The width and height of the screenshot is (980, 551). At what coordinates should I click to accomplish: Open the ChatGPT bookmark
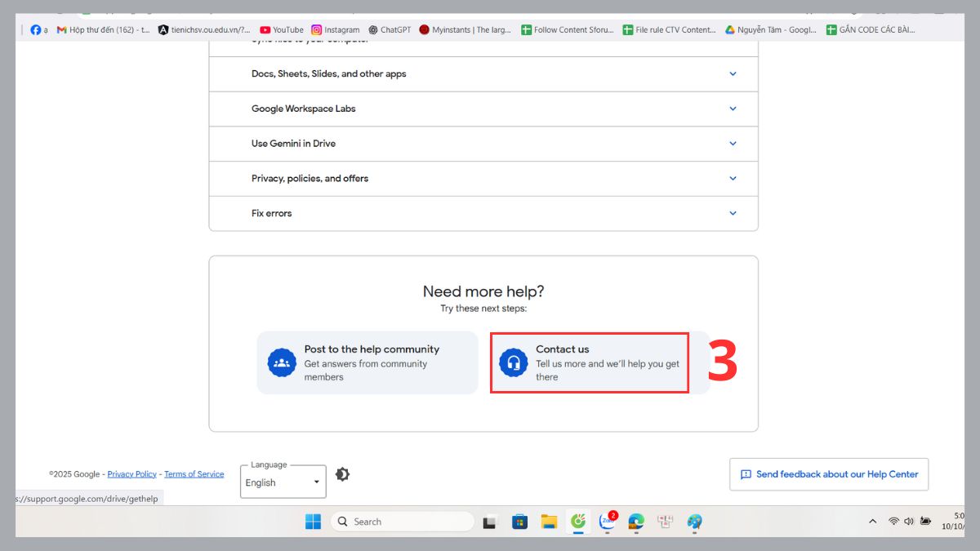click(390, 29)
